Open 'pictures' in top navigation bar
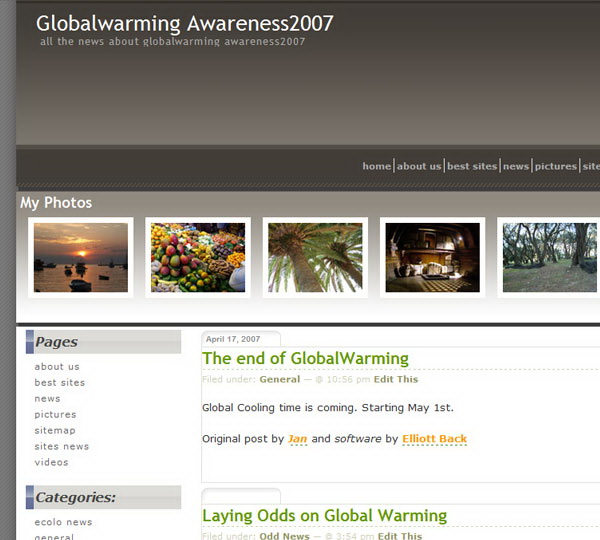This screenshot has height=540, width=600. pyautogui.click(x=555, y=166)
